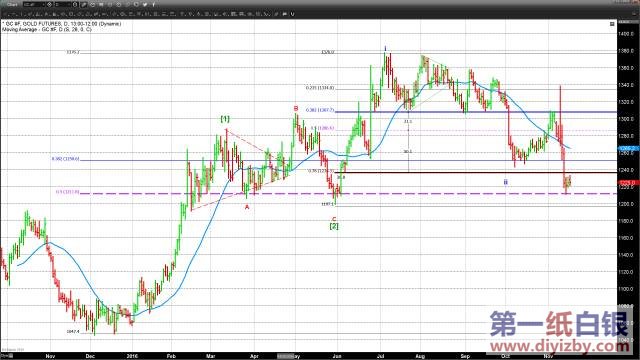Click the circular U icon ending the drawing toolbar
The height and width of the screenshot is (360, 640).
(x=292, y=14)
